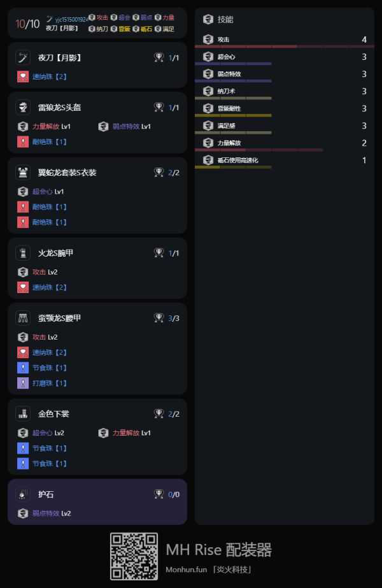Click the 技能 panel header icon

pos(208,20)
